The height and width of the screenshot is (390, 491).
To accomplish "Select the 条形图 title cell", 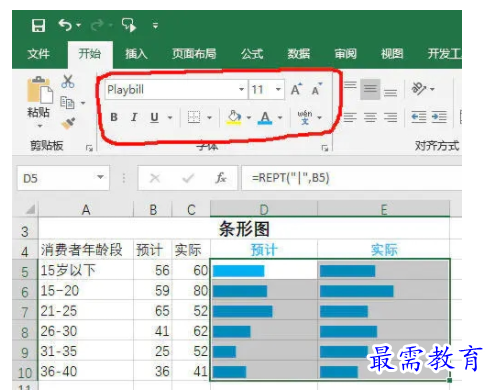I will (244, 229).
